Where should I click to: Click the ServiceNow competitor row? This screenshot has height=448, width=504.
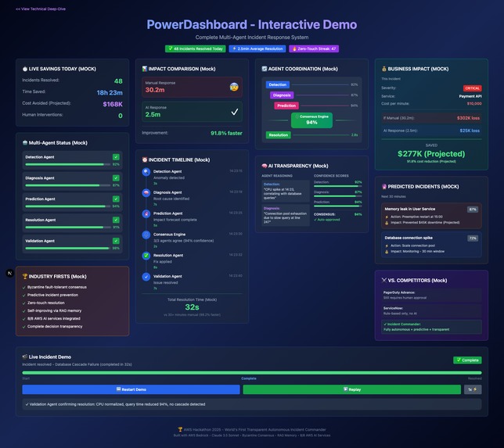click(431, 310)
